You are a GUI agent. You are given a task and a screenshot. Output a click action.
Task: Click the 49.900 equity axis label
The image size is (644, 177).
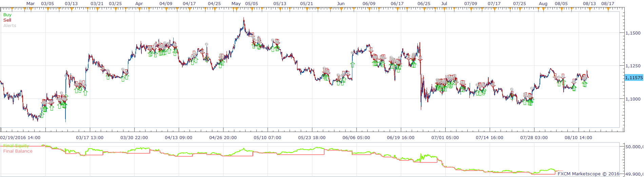[634, 174]
